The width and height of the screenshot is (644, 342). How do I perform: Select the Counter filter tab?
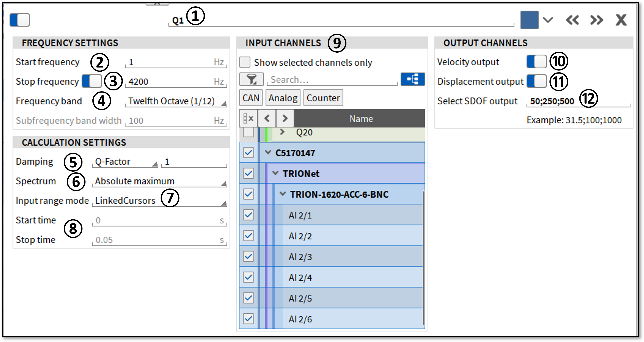tap(323, 98)
